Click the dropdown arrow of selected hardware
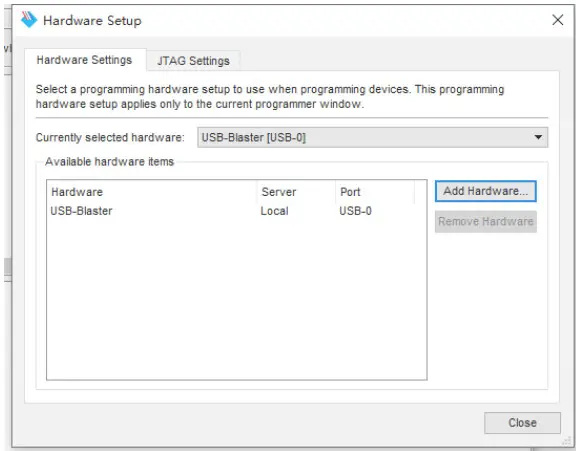Image resolution: width=576 pixels, height=451 pixels. [538, 137]
